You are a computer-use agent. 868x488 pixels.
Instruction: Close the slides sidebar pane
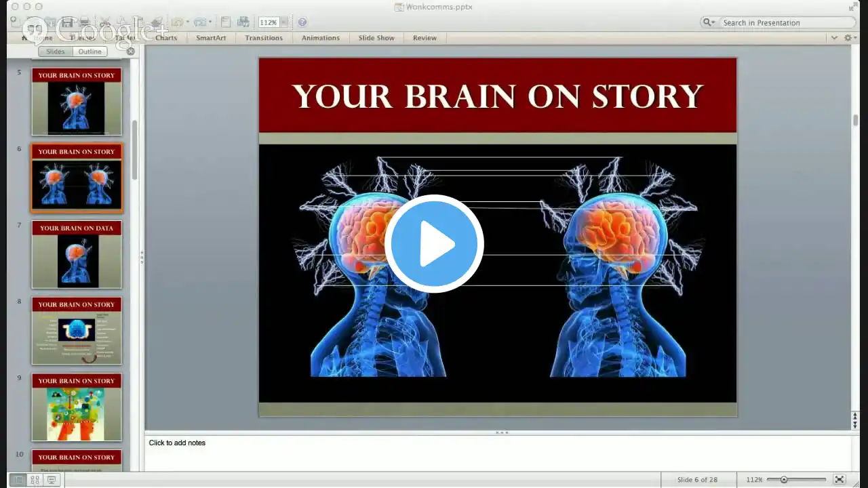[x=131, y=52]
